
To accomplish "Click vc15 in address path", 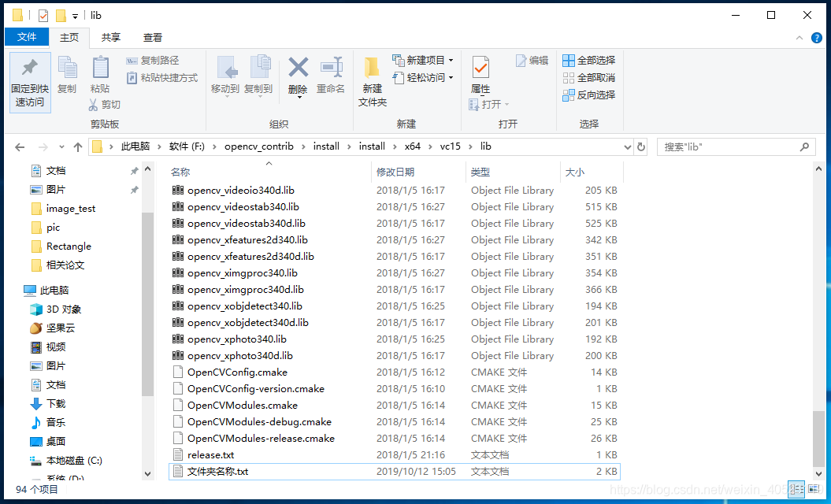I will [x=450, y=146].
